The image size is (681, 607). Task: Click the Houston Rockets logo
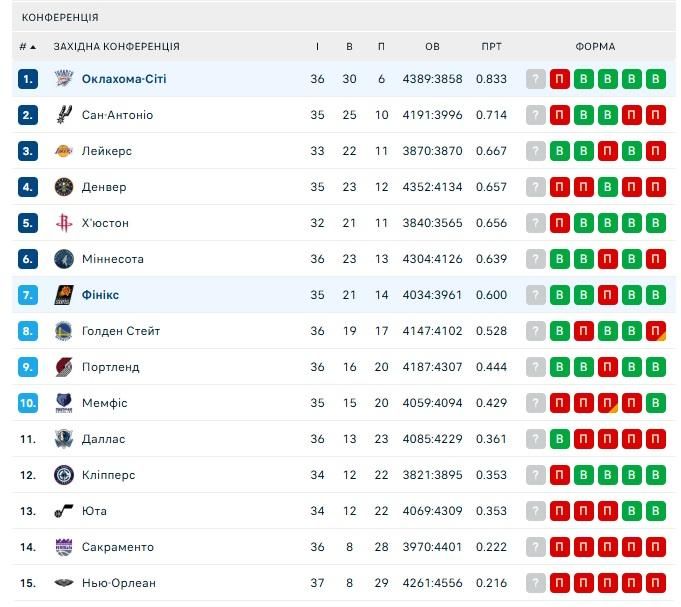pyautogui.click(x=64, y=223)
